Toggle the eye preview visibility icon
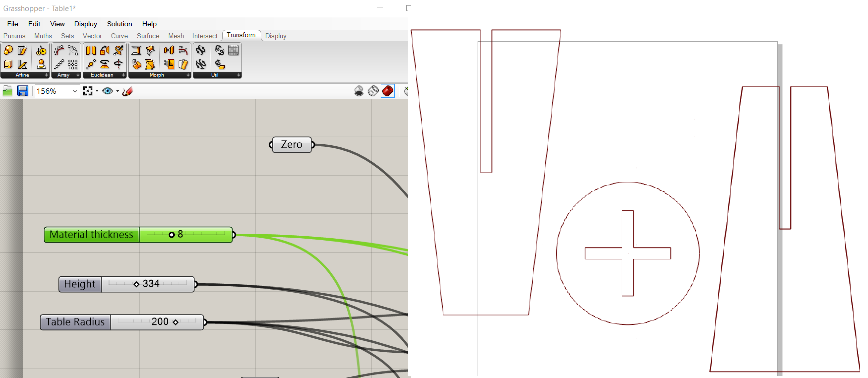The height and width of the screenshot is (378, 868). tap(108, 91)
